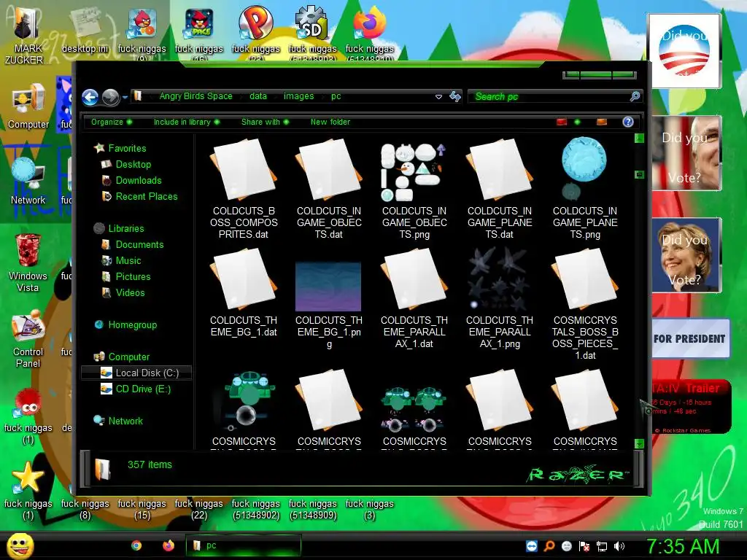This screenshot has width=747, height=560.
Task: Open Include in library menu
Action: pos(186,122)
